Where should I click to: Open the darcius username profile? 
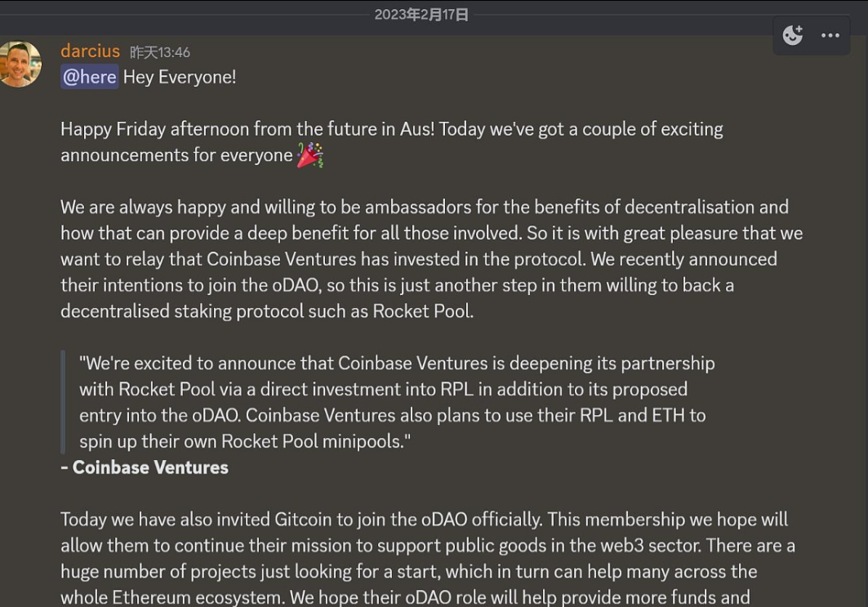point(90,51)
